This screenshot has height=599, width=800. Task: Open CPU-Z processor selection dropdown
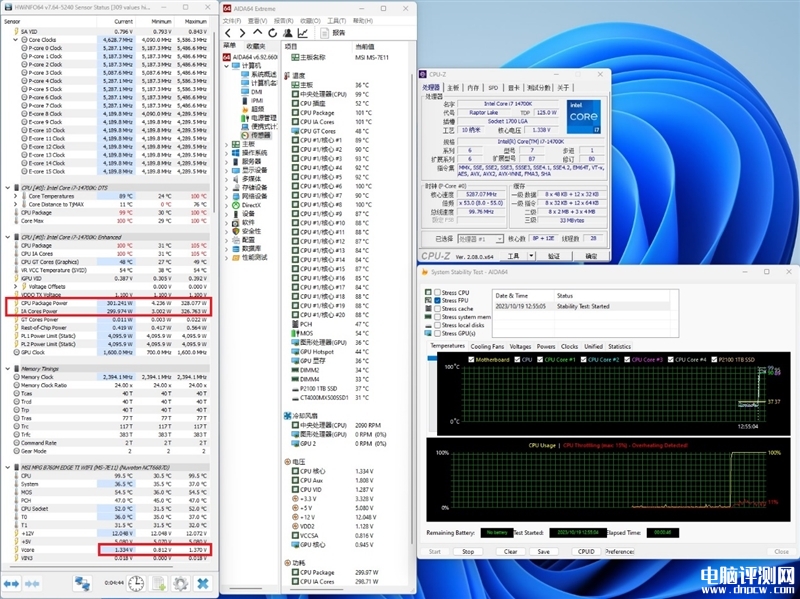point(499,239)
